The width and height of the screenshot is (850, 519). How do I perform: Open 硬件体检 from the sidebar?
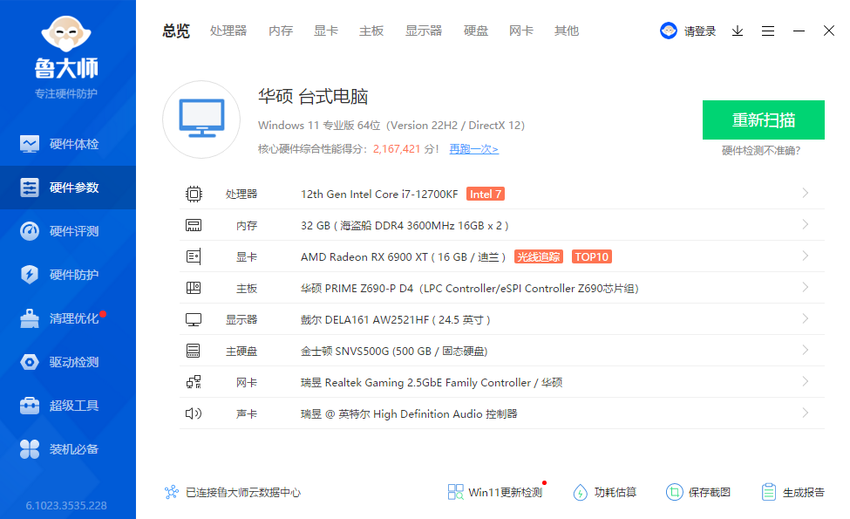(68, 144)
